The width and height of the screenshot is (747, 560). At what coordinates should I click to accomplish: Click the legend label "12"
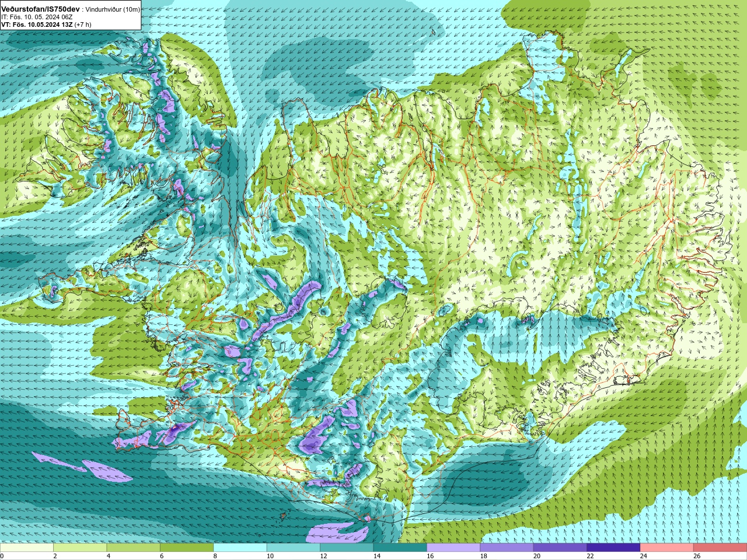323,556
